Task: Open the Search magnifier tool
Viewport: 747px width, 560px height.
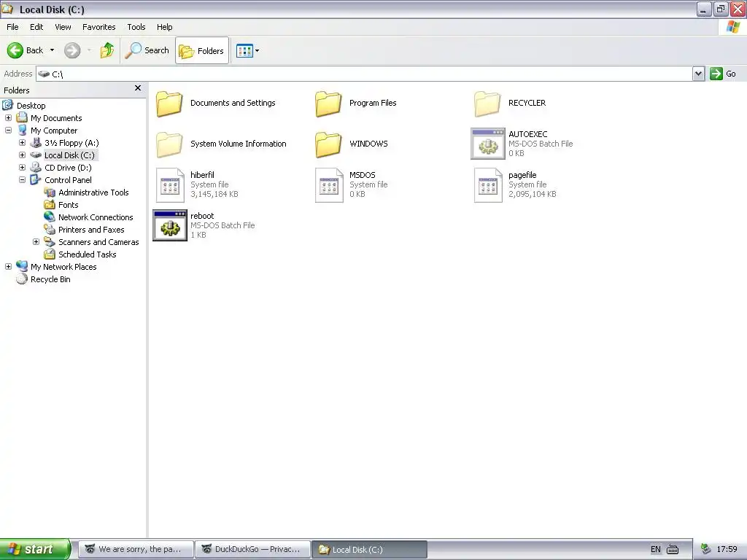Action: [147, 50]
